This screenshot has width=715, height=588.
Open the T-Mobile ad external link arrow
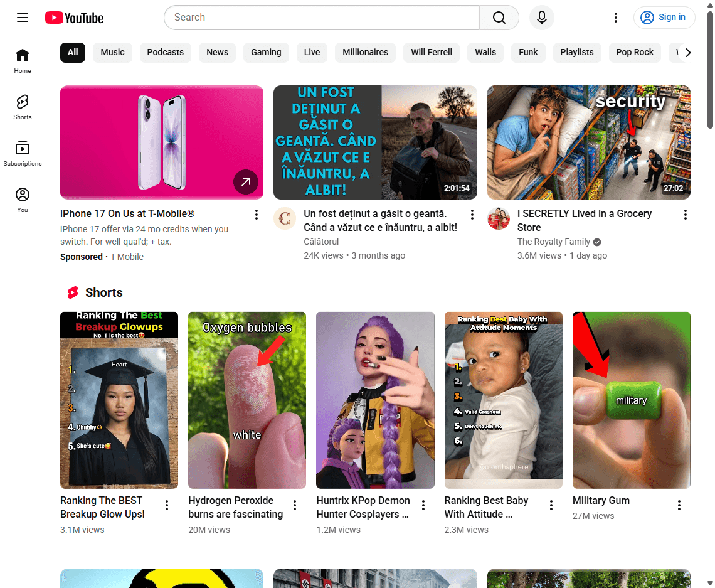246,182
